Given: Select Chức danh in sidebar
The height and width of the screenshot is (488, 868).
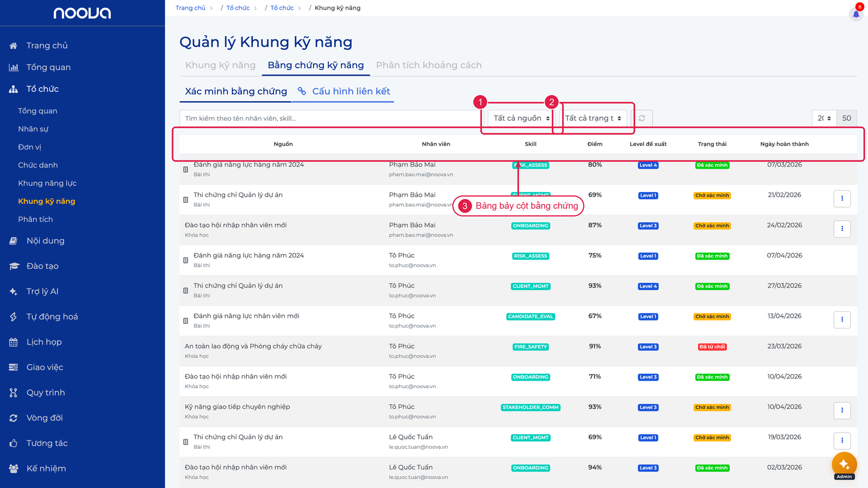Looking at the screenshot, I should [x=38, y=165].
